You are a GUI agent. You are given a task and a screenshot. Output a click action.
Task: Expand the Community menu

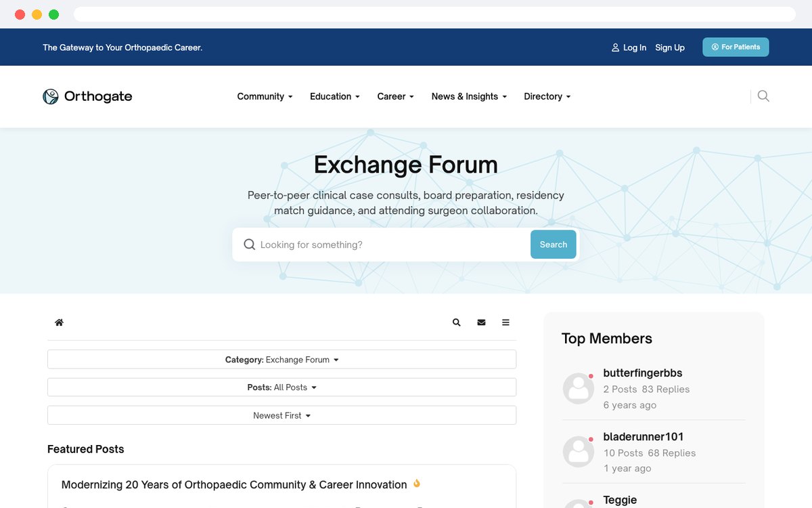pyautogui.click(x=265, y=96)
